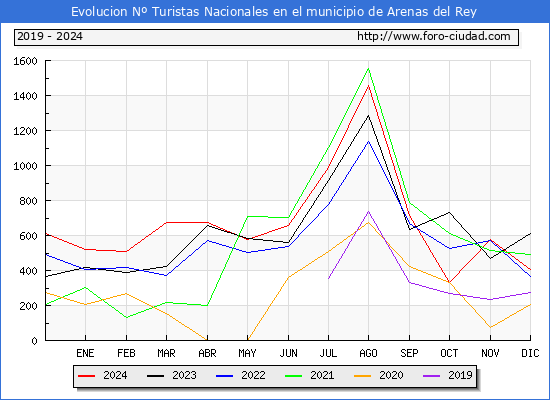Click the blue 2022 peak at AGO

point(368,141)
